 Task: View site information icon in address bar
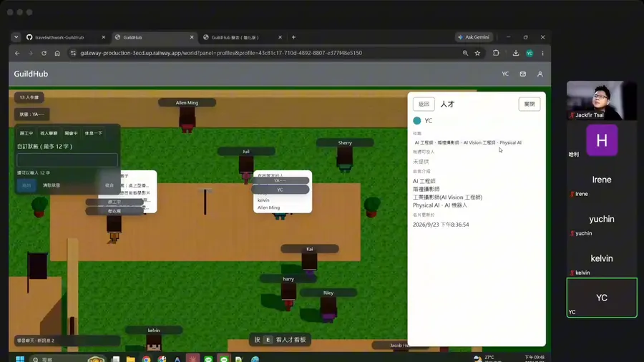pos(73,53)
